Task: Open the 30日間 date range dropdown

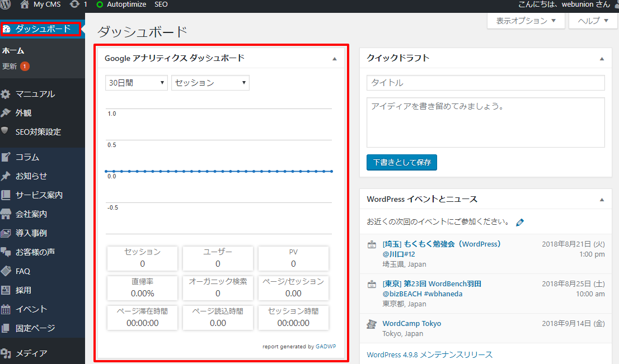Action: tap(136, 83)
